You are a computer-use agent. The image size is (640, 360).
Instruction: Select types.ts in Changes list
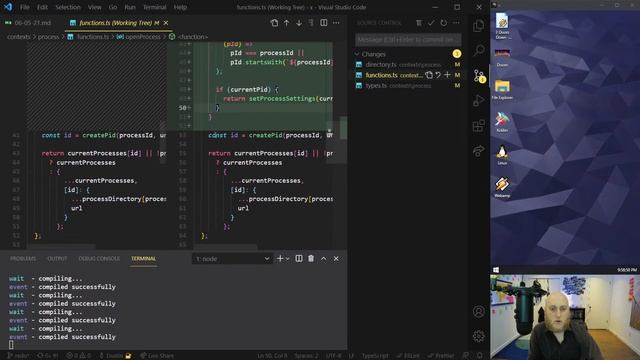point(408,85)
